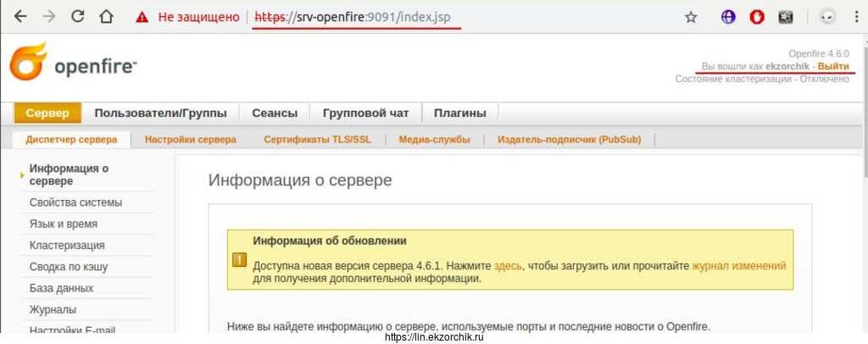Bookmark this page with the star icon

[691, 16]
